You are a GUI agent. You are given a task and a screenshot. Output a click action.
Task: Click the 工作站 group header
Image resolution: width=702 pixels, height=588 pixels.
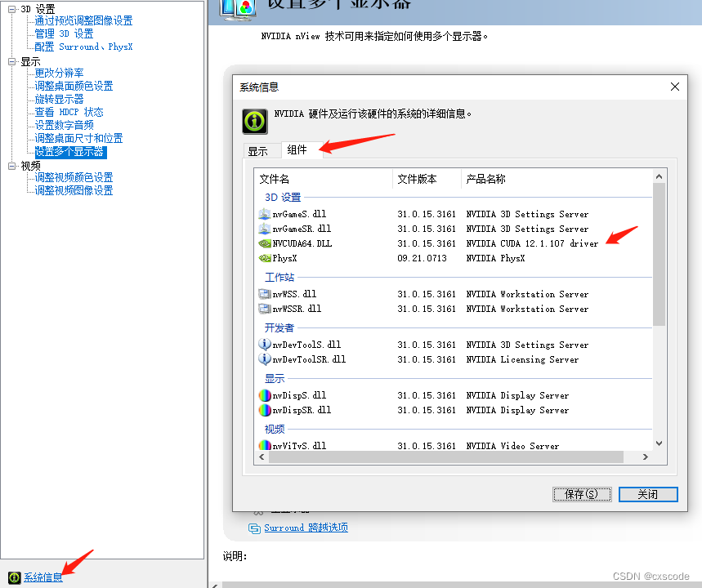pos(279,278)
